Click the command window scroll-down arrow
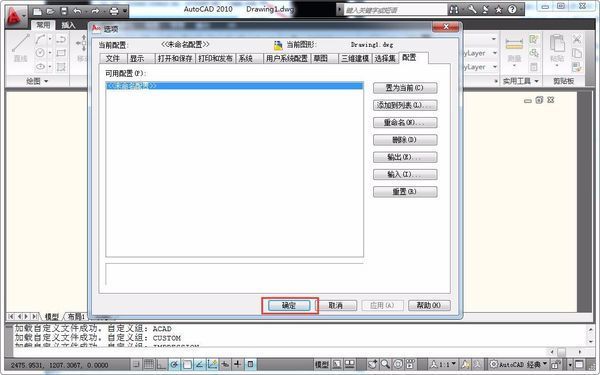 pyautogui.click(x=590, y=342)
